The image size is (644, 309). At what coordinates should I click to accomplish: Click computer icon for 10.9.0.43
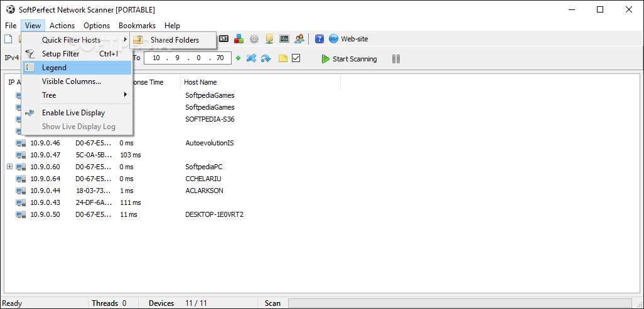21,202
